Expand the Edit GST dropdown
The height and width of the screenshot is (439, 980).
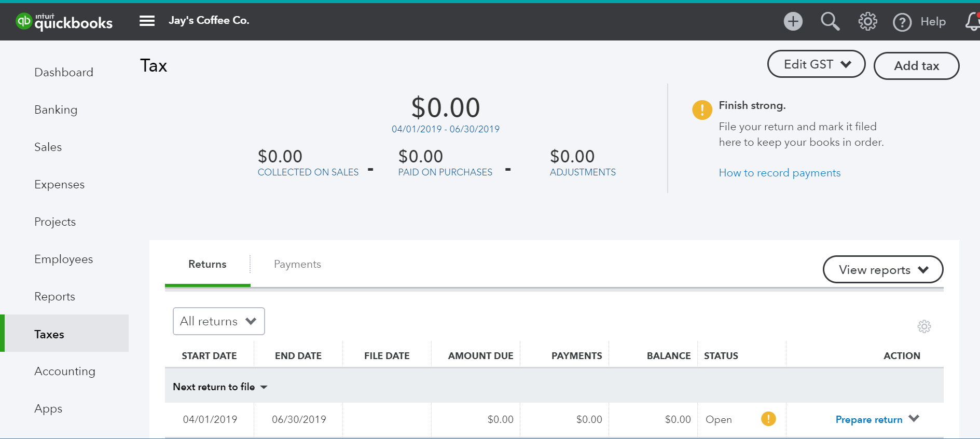pyautogui.click(x=816, y=64)
